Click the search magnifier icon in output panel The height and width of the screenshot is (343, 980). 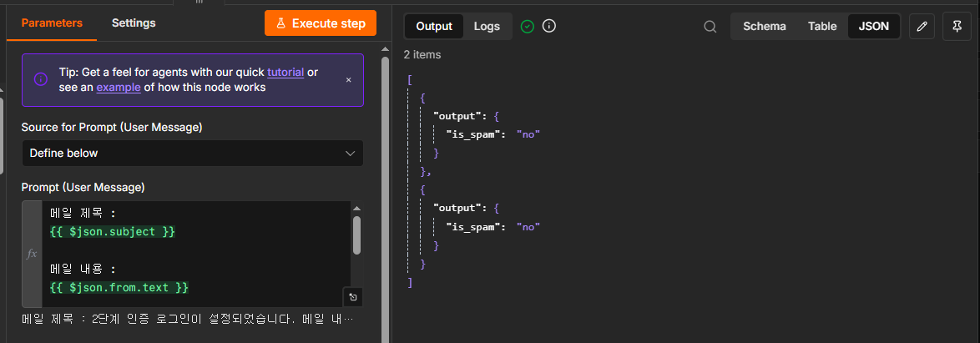click(x=710, y=26)
